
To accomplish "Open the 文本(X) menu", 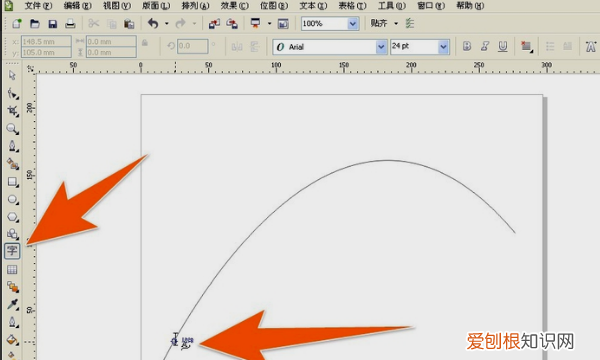I will tap(313, 6).
